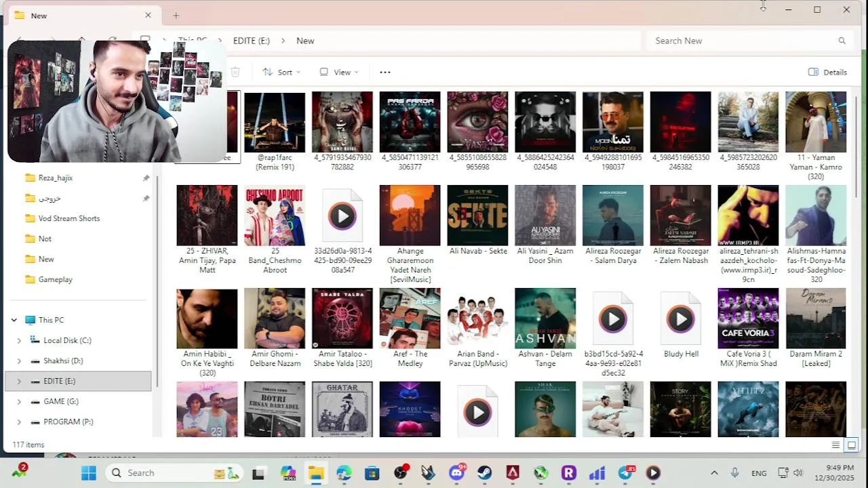Select 25 - ZHIVAR, Amin Tijay file
Viewport: 868px width, 488px height.
pos(207,230)
